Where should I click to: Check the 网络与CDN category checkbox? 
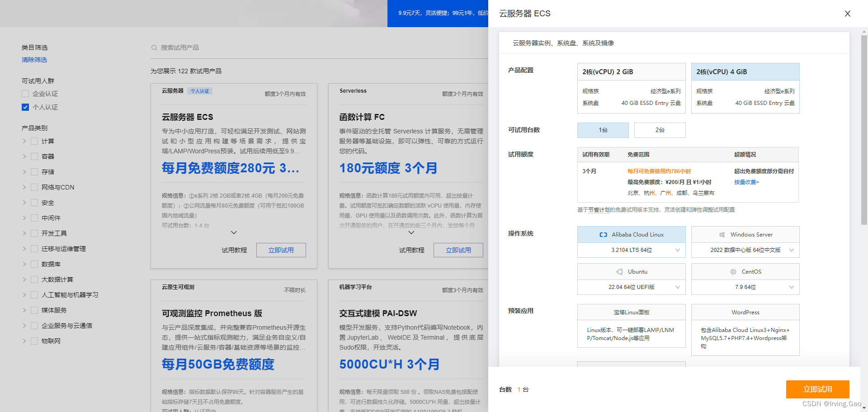coord(34,187)
